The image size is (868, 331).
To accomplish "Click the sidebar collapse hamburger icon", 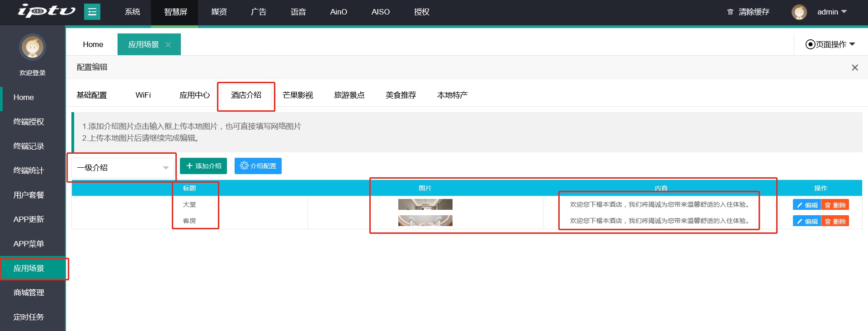I will pos(92,12).
